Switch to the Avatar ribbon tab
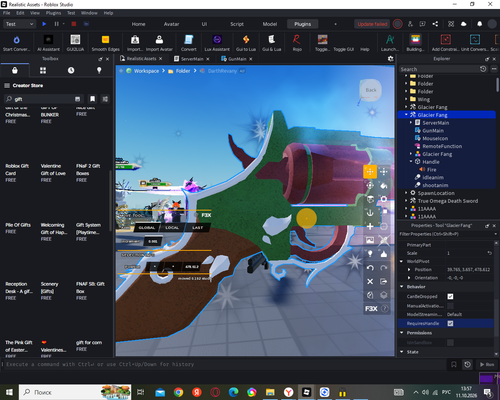Viewport: 500px width, 400px height. (171, 24)
